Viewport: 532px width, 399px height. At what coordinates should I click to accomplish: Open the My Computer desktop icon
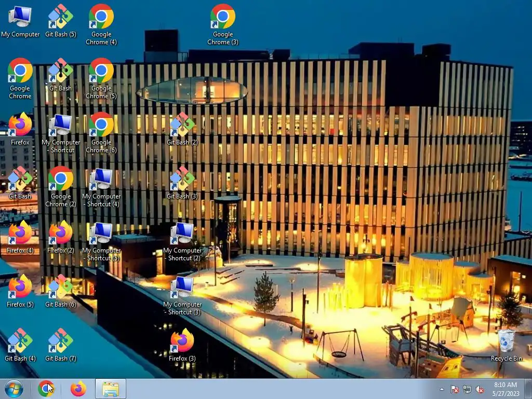coord(20,21)
